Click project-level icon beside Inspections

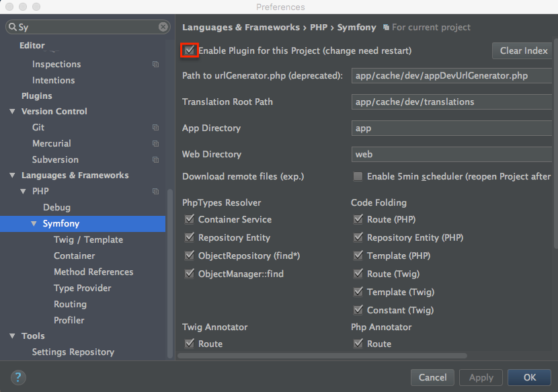pos(155,65)
